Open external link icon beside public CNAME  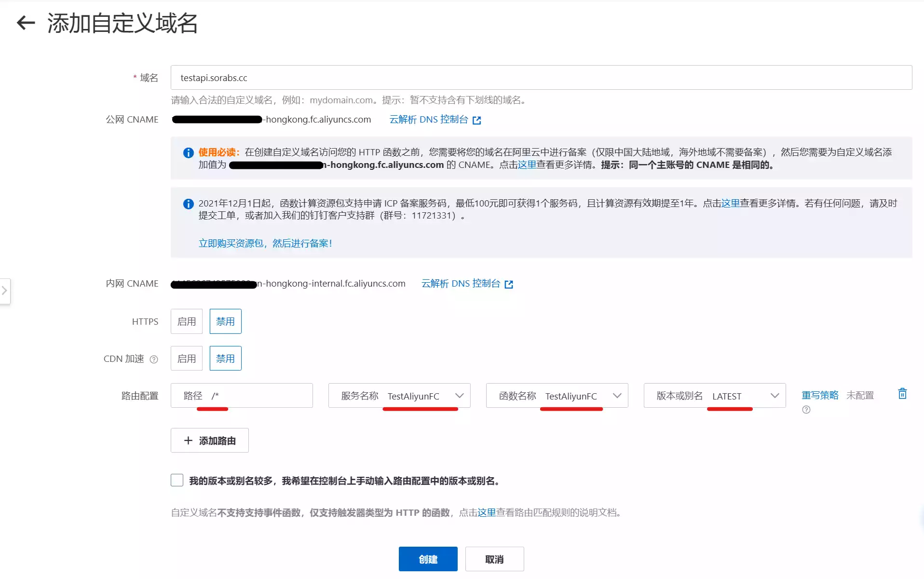[477, 120]
